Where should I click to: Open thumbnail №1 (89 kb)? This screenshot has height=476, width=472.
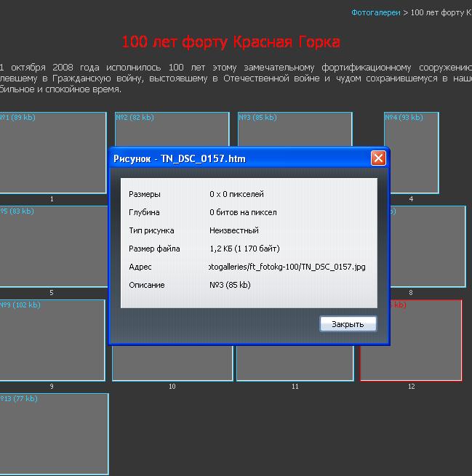[51, 153]
